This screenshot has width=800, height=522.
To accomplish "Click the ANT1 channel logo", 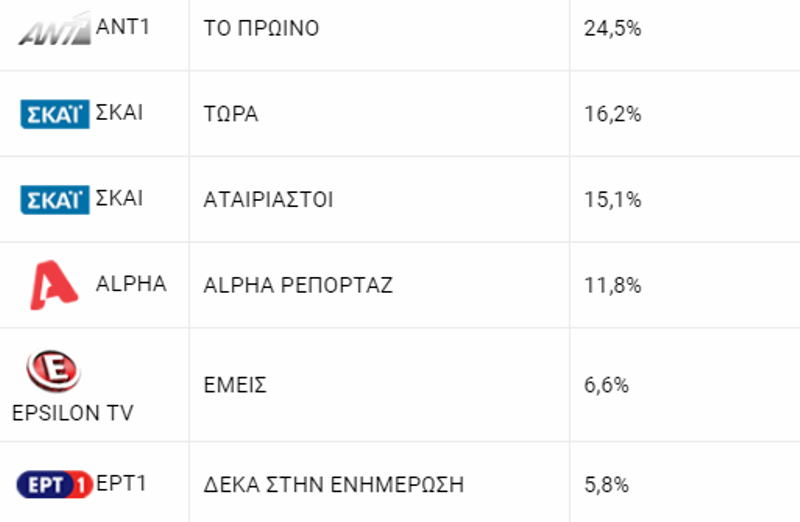I will [x=54, y=30].
